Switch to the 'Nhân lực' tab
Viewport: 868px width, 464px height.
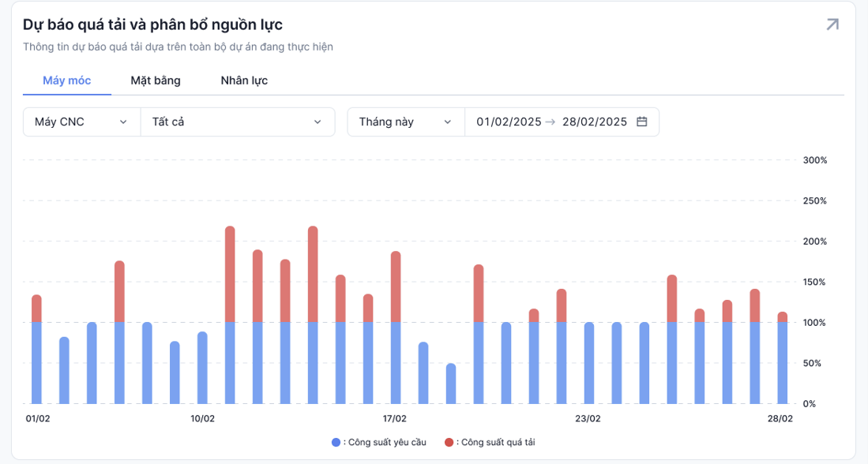click(244, 80)
